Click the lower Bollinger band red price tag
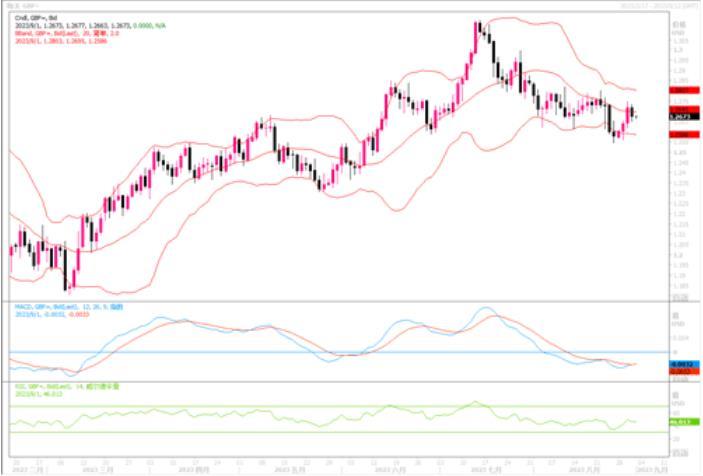Image resolution: width=703 pixels, height=476 pixels. click(x=649, y=134)
